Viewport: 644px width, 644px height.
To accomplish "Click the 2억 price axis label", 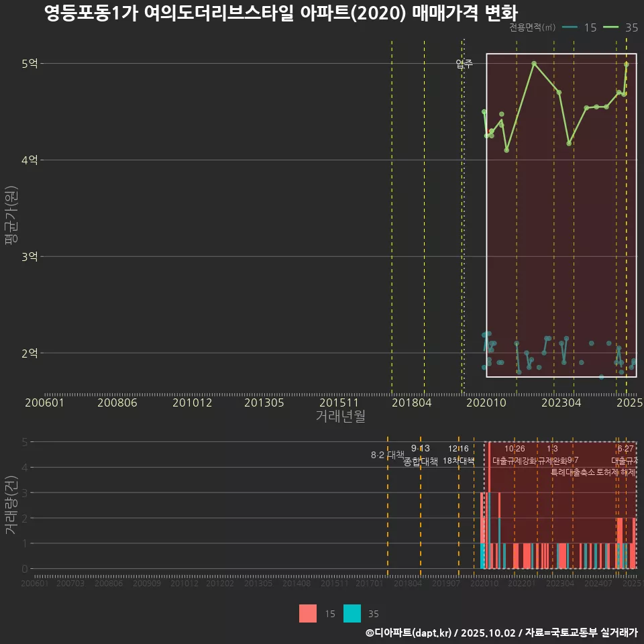I will [30, 353].
